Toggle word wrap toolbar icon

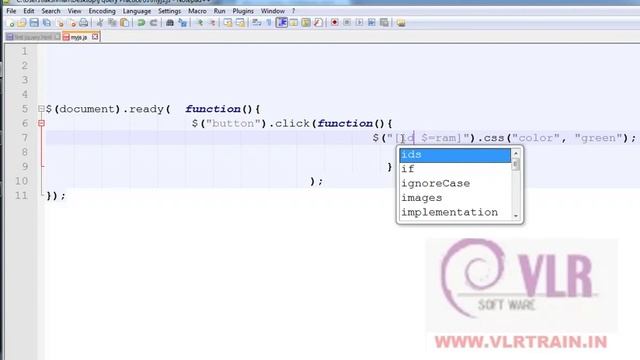pyautogui.click(x=256, y=23)
